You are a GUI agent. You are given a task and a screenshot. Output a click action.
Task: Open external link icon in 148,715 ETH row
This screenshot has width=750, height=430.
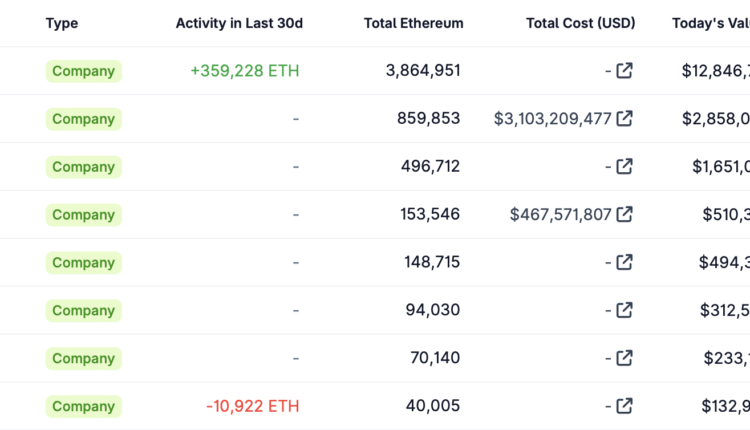[x=625, y=262]
